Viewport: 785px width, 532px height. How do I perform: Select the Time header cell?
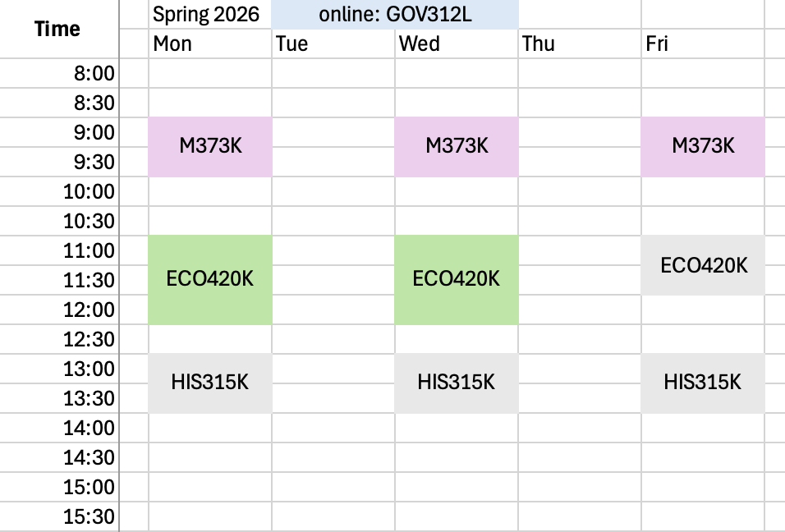tap(58, 29)
